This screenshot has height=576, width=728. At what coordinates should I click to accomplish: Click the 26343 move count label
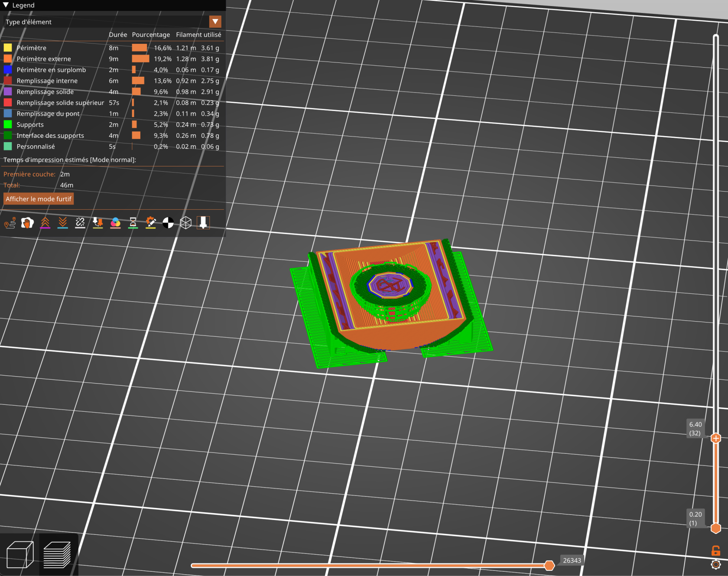tap(572, 560)
